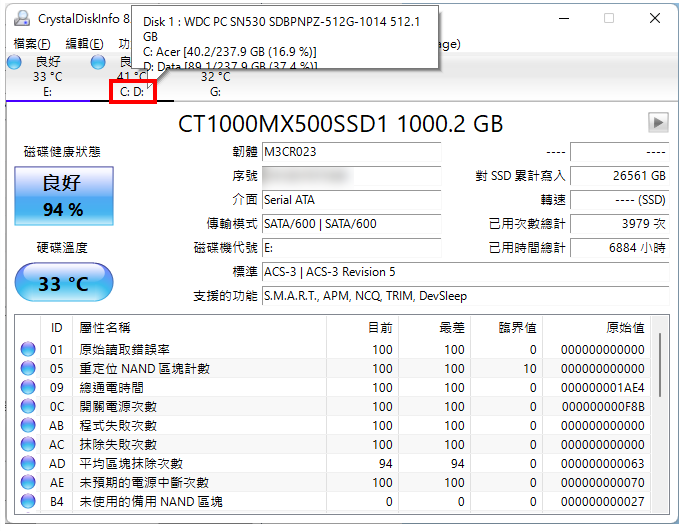Select the 抹除失敗次數 attribute row

point(334,444)
